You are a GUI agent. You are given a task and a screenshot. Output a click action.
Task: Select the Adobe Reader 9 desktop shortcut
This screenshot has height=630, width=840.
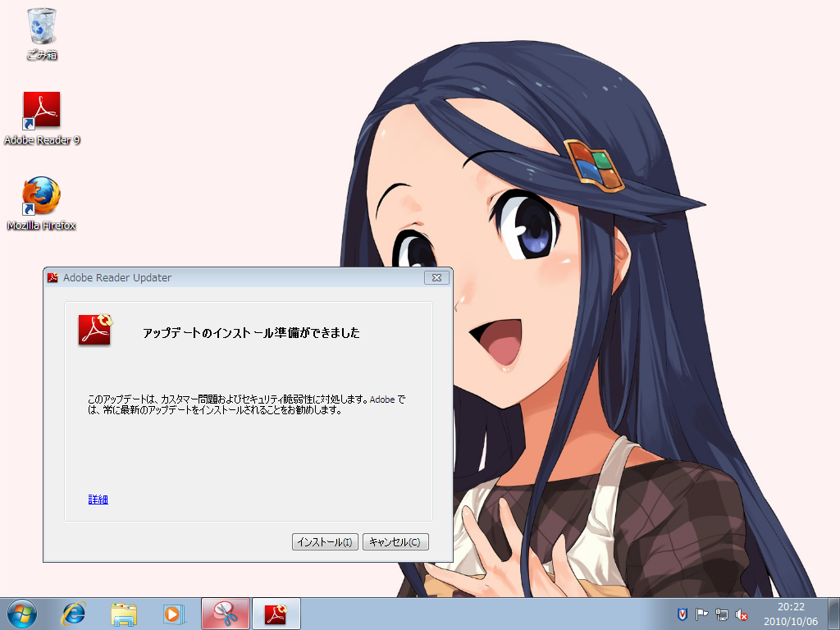(42, 118)
